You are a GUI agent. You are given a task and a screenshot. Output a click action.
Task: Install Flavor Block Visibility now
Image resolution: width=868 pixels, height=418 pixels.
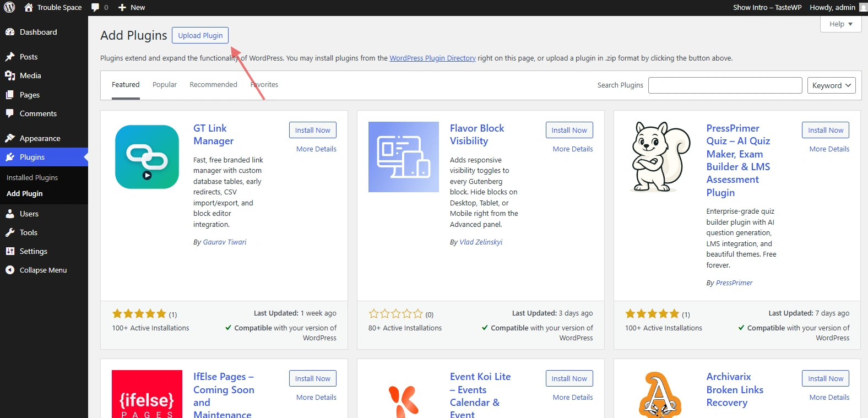[569, 130]
